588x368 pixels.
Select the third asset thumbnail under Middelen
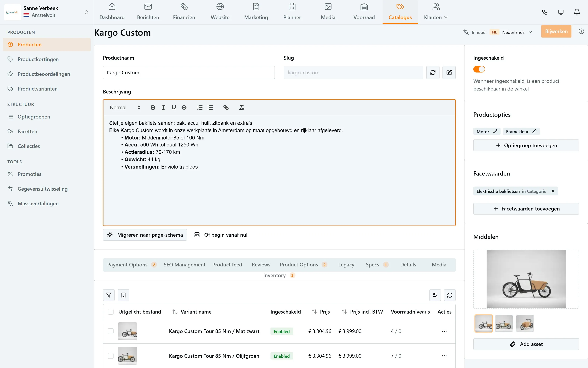(x=525, y=323)
